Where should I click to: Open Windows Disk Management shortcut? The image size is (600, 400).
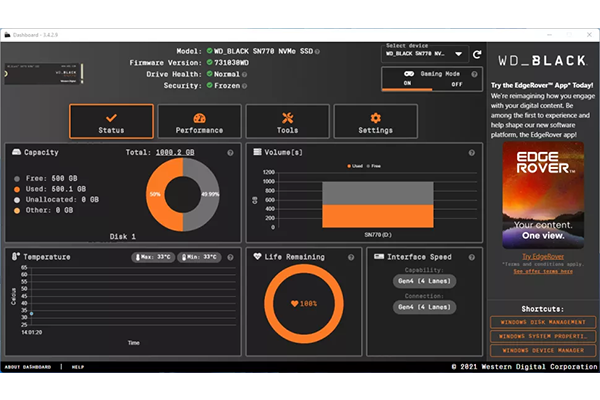[543, 322]
